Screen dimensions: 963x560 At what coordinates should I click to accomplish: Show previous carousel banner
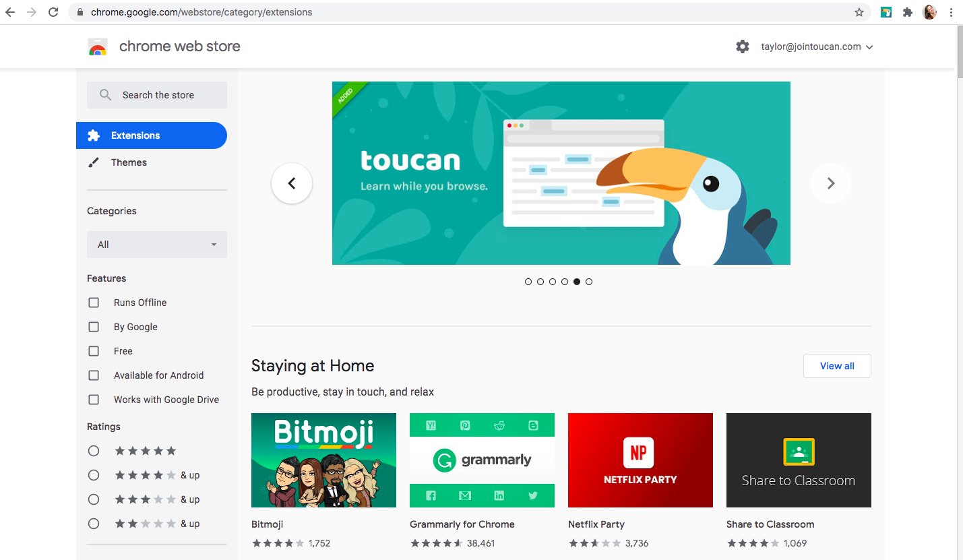pyautogui.click(x=292, y=183)
